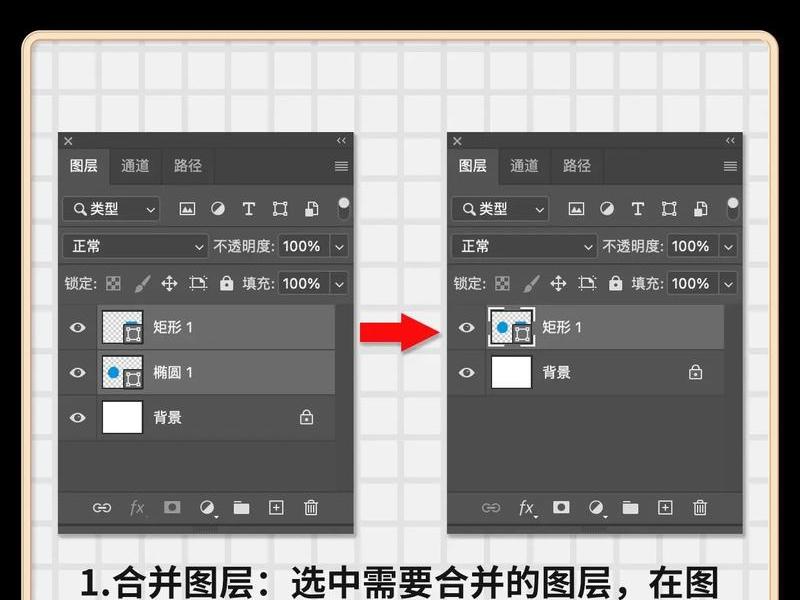Lock transparent pixels in right panel

pyautogui.click(x=503, y=283)
